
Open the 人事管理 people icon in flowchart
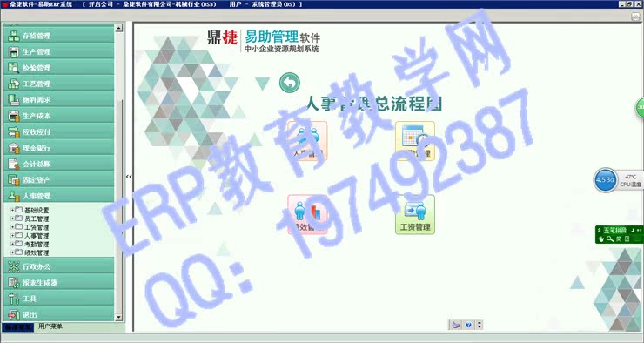307,141
